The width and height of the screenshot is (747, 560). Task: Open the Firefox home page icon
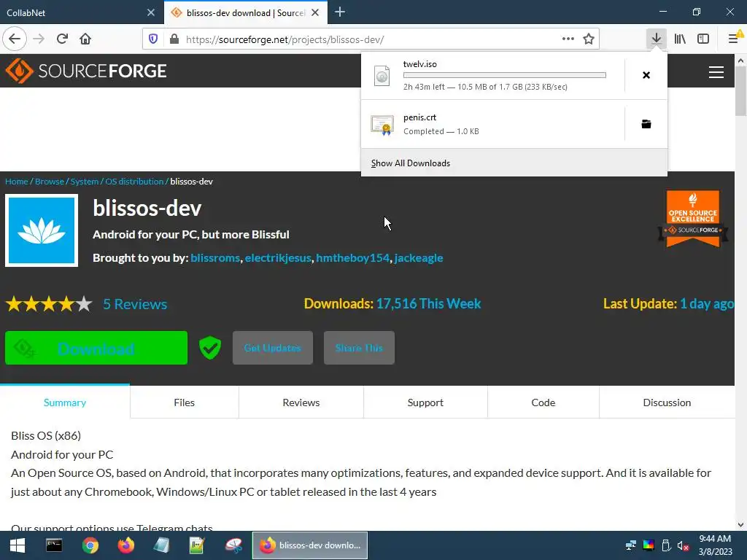85,39
